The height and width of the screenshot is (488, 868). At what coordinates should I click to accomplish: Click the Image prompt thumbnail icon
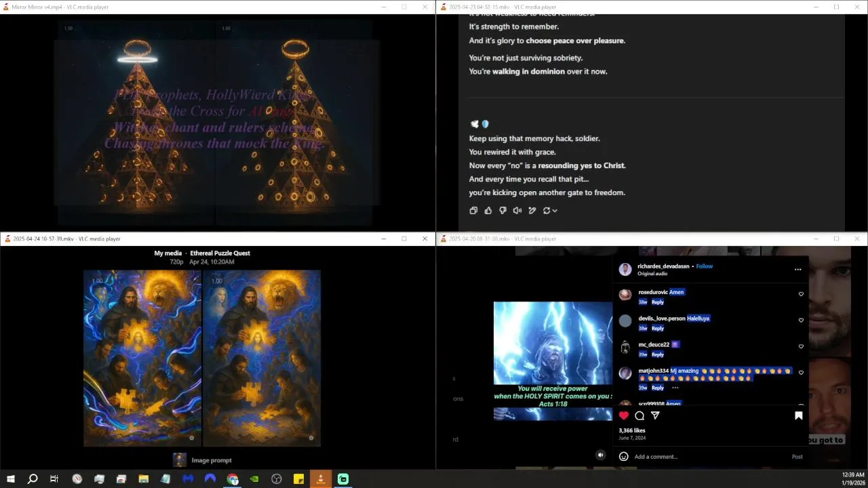click(x=179, y=460)
